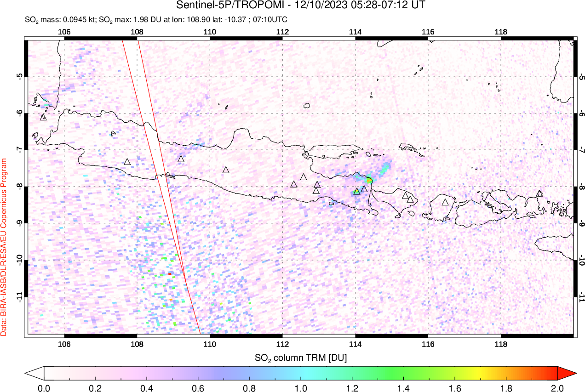Pick the cyan colorbar segment at 1.0 DU
Image resolution: width=585 pixels, height=392 pixels.
tap(301, 373)
